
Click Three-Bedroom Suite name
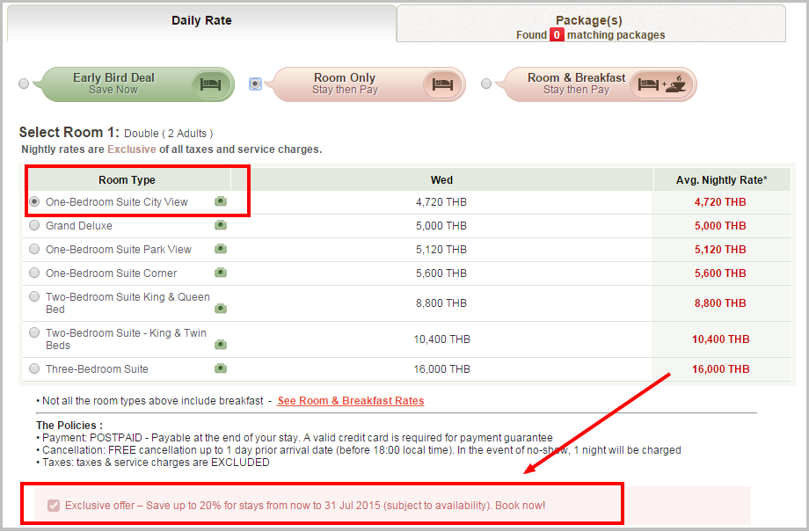(x=97, y=369)
